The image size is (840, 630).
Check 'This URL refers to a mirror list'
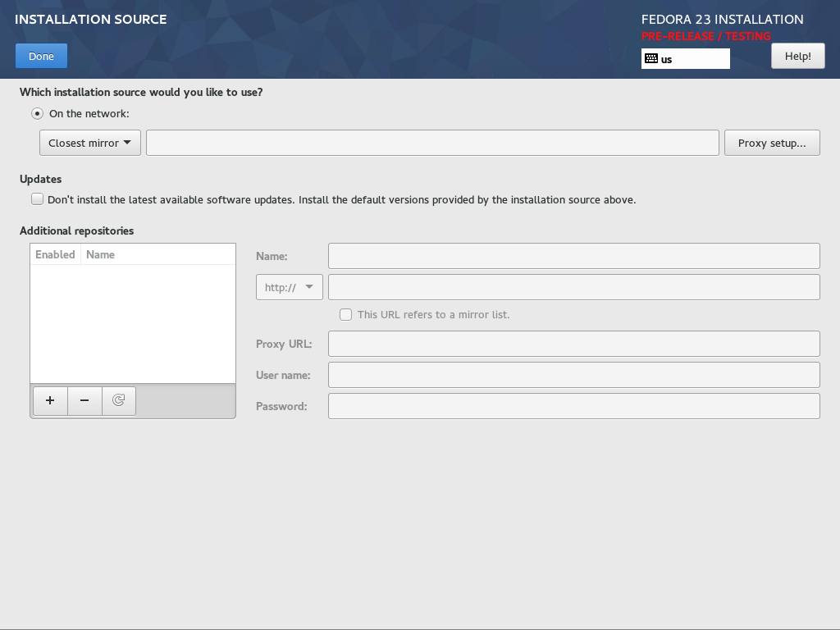tap(345, 314)
